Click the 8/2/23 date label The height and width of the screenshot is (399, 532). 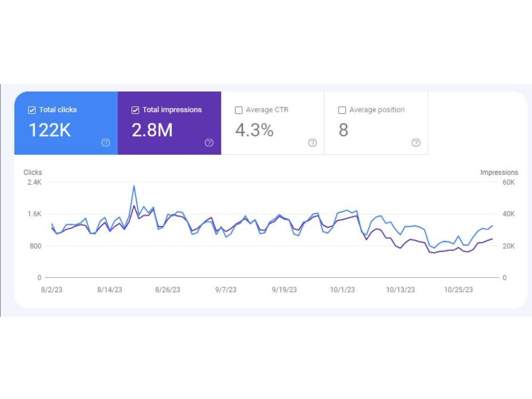click(52, 290)
